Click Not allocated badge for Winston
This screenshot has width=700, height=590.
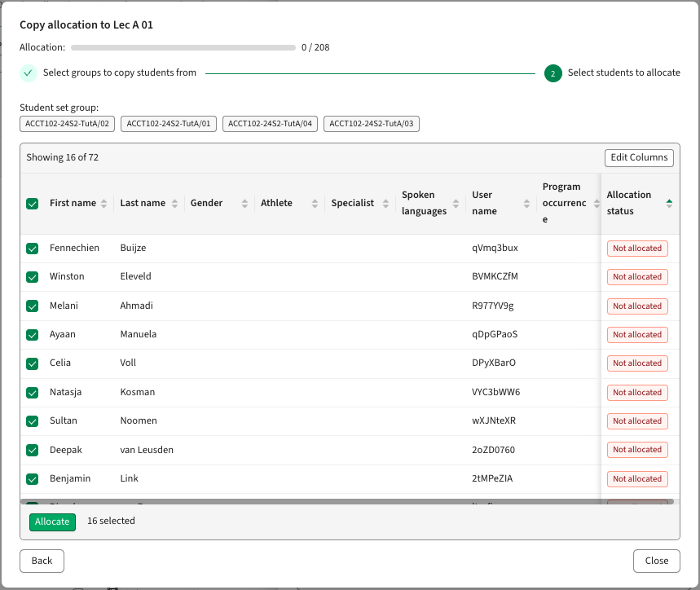(x=637, y=277)
